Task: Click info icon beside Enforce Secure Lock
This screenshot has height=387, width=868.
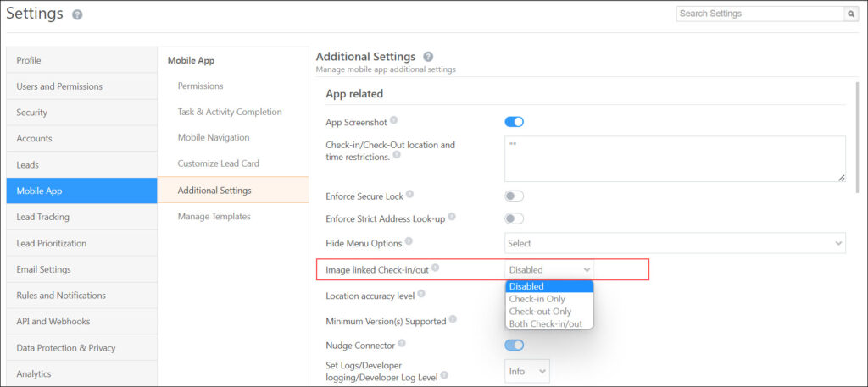Action: [409, 194]
